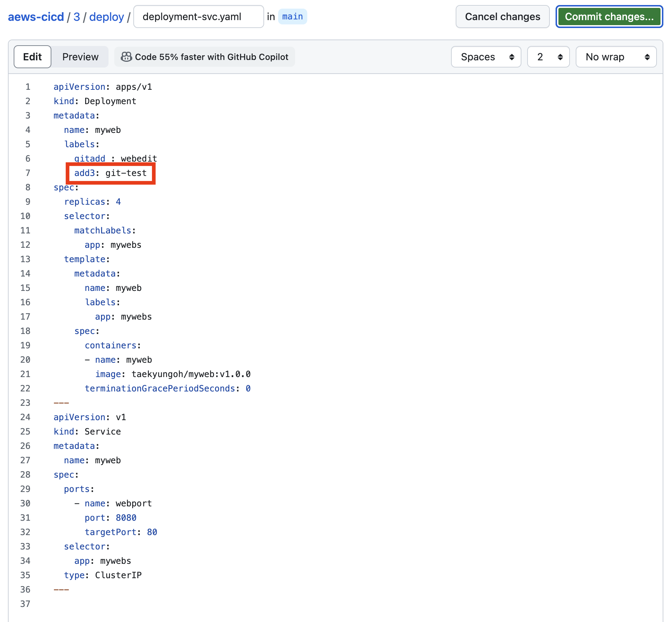This screenshot has height=622, width=672.
Task: Click the line template:
Action: pyautogui.click(x=87, y=259)
